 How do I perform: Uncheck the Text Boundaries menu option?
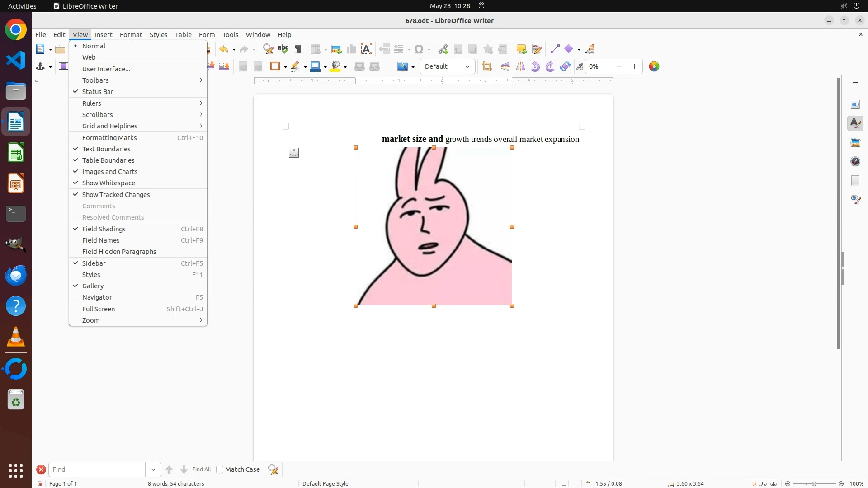(106, 149)
